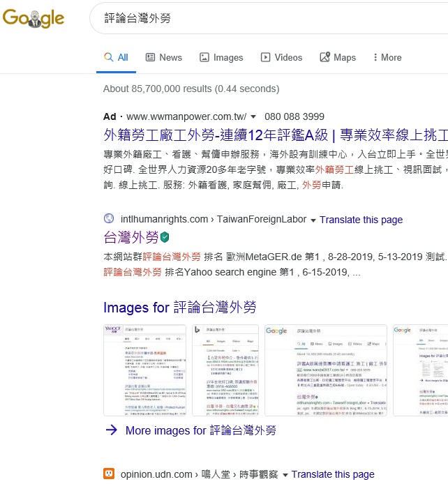The width and height of the screenshot is (448, 484).
Task: Open the Videos tab
Action: (281, 57)
